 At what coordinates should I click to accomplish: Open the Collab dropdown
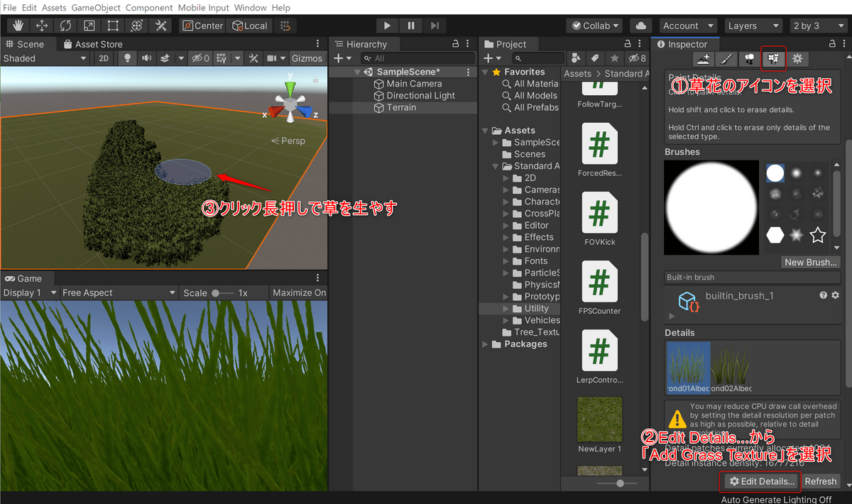click(x=595, y=26)
